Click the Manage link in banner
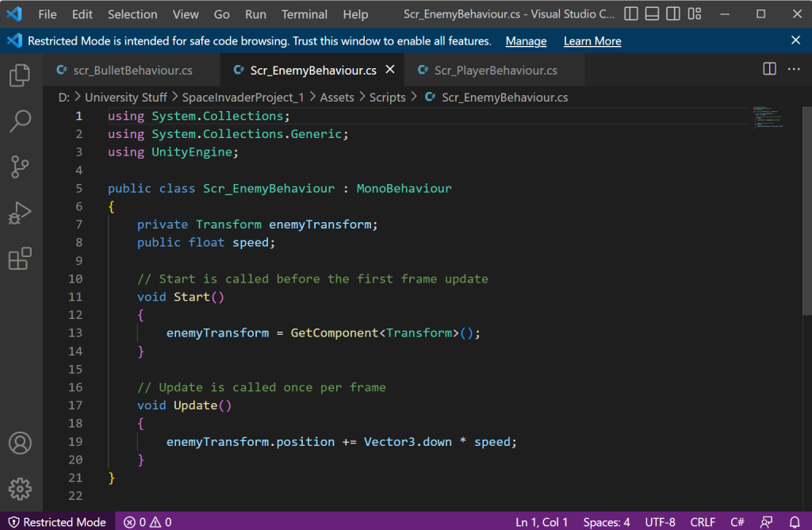The width and height of the screenshot is (812, 530). pyautogui.click(x=526, y=41)
